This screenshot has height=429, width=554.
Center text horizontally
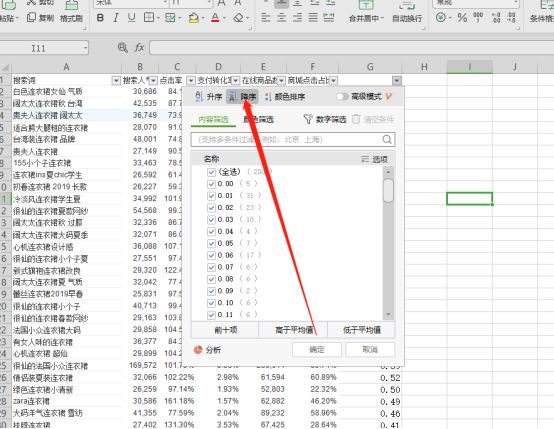point(282,17)
